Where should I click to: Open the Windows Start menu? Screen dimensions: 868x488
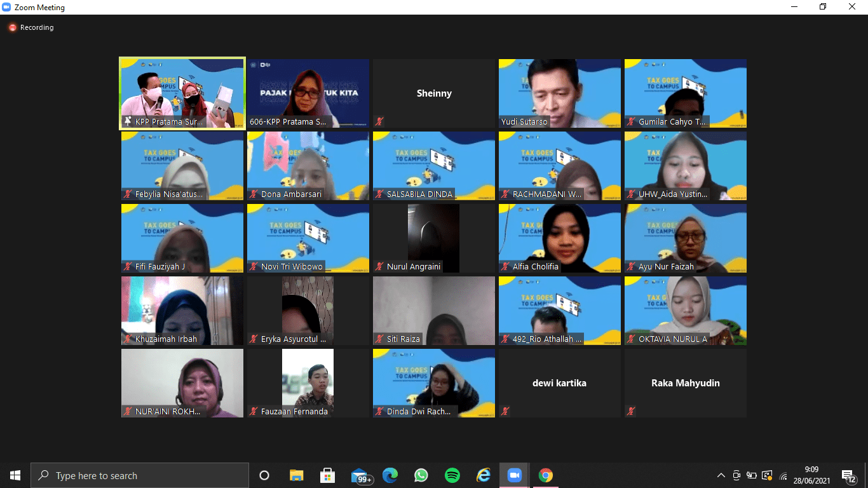point(15,475)
